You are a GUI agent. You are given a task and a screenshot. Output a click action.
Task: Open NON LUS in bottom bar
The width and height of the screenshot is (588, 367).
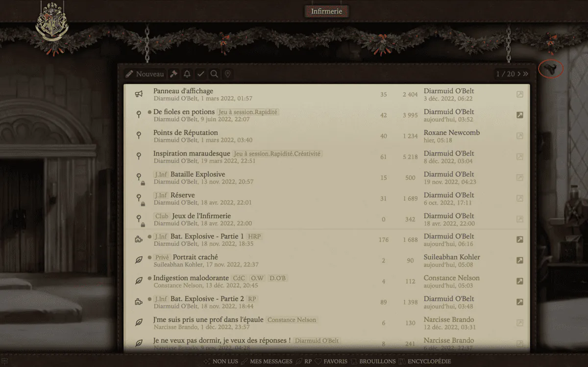221,362
